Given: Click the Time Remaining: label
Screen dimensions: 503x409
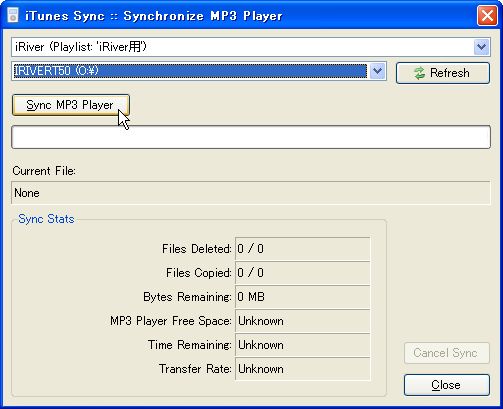Looking at the screenshot, I should (x=190, y=345).
